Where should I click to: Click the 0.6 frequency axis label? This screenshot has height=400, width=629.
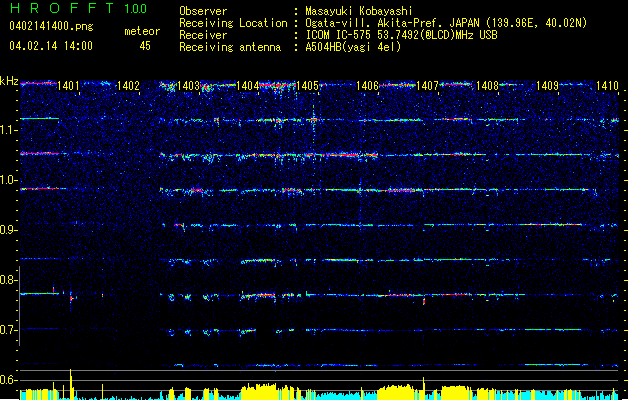tap(9, 380)
